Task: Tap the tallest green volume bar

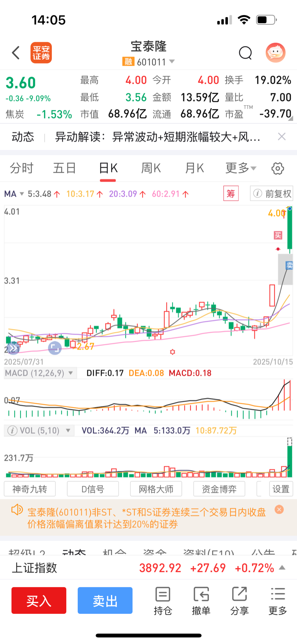Action: coord(290,461)
